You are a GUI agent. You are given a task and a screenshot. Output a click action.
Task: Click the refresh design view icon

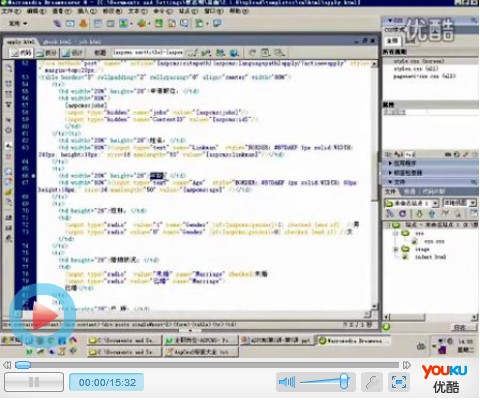[x=253, y=53]
